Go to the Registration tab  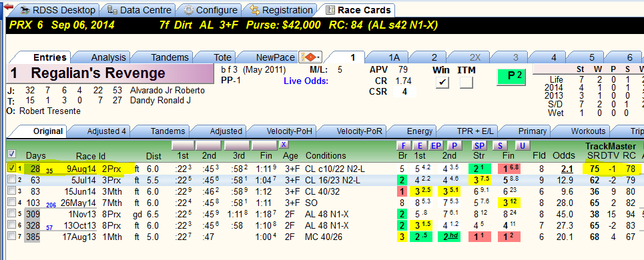pyautogui.click(x=282, y=10)
